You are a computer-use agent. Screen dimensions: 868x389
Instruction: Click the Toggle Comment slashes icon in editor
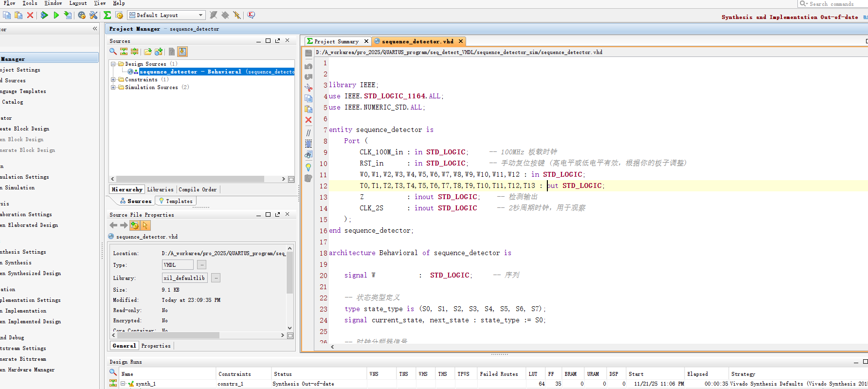[308, 132]
